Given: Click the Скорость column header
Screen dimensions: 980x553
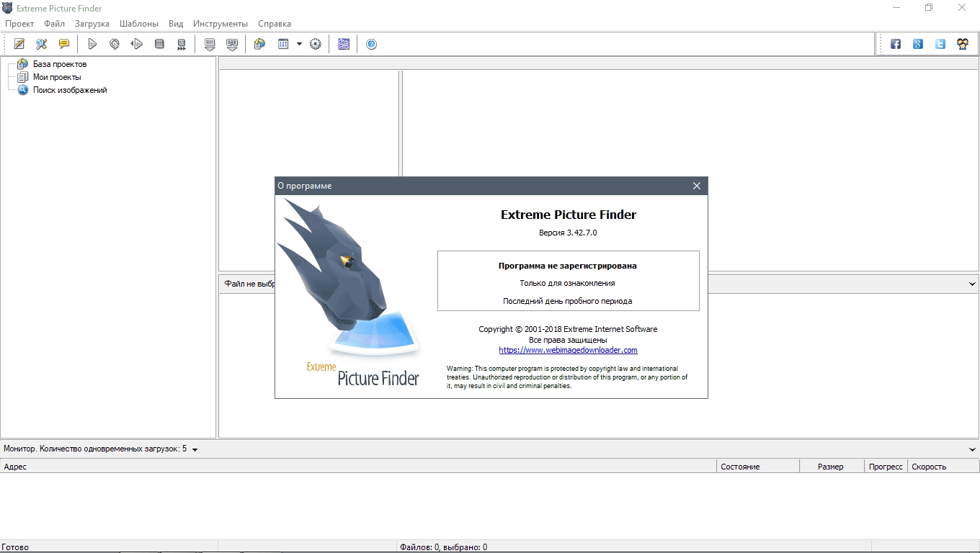Looking at the screenshot, I should click(943, 467).
